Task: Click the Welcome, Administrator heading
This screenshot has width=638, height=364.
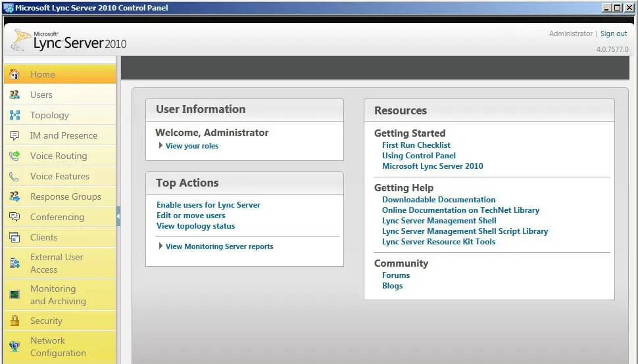Action: [212, 133]
